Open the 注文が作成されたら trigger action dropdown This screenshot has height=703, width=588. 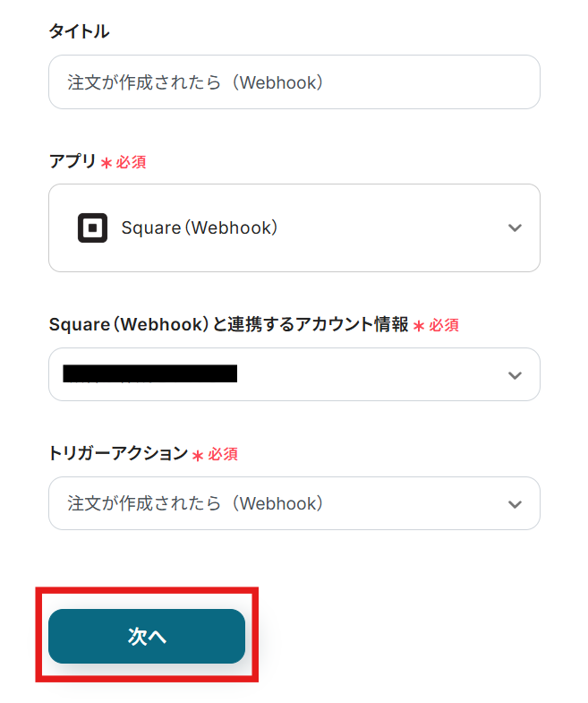coord(277,504)
